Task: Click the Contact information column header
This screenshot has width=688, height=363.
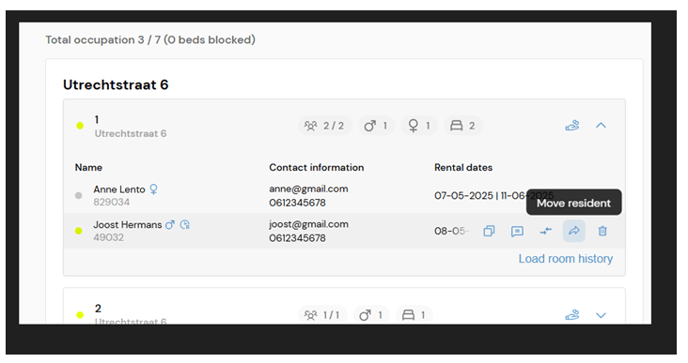Action: [316, 168]
